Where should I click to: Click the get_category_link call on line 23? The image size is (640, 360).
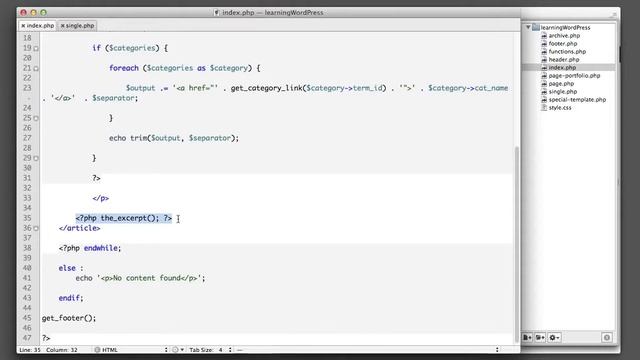[x=309, y=88]
